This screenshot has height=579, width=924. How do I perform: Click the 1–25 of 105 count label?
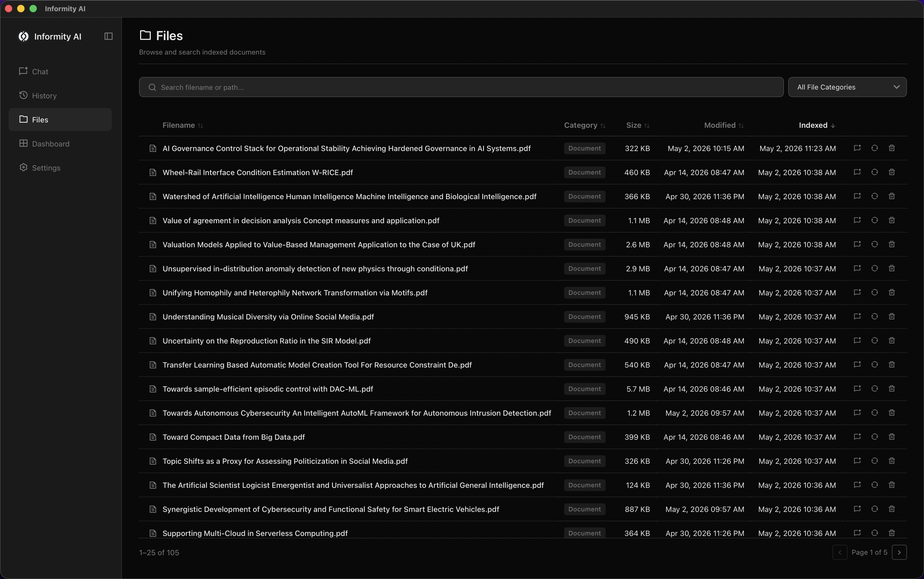pos(159,552)
